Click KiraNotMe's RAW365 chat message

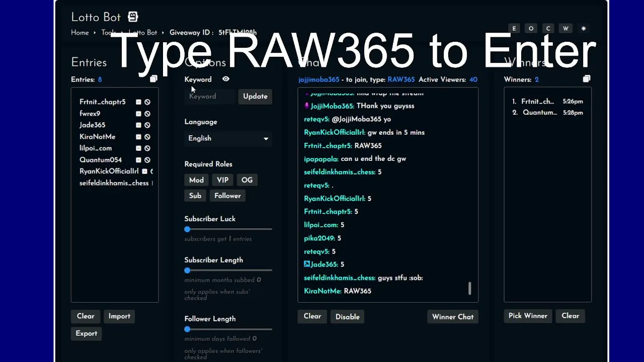[x=338, y=291]
